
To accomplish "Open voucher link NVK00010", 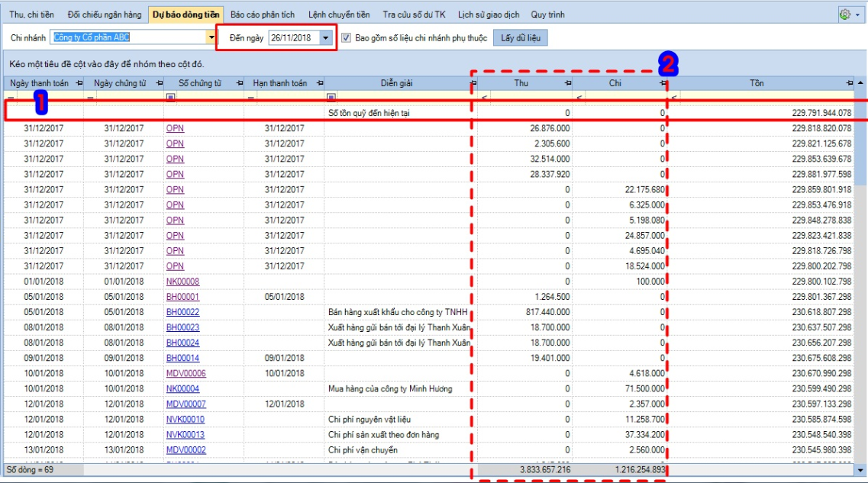I will pos(186,420).
